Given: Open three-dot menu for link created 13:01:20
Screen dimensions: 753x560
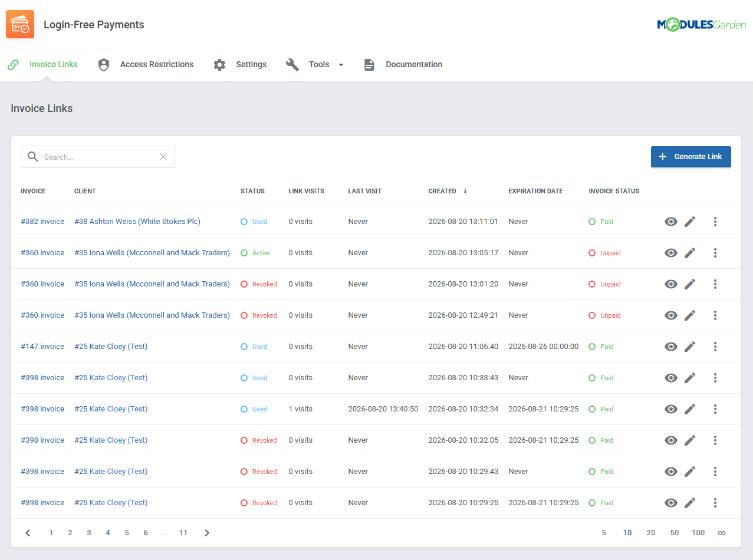Looking at the screenshot, I should [715, 284].
